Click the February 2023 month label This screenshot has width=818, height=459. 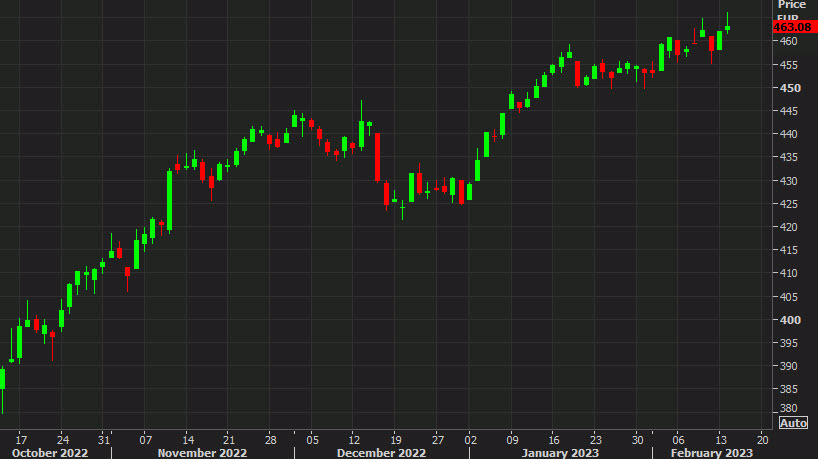tap(712, 453)
